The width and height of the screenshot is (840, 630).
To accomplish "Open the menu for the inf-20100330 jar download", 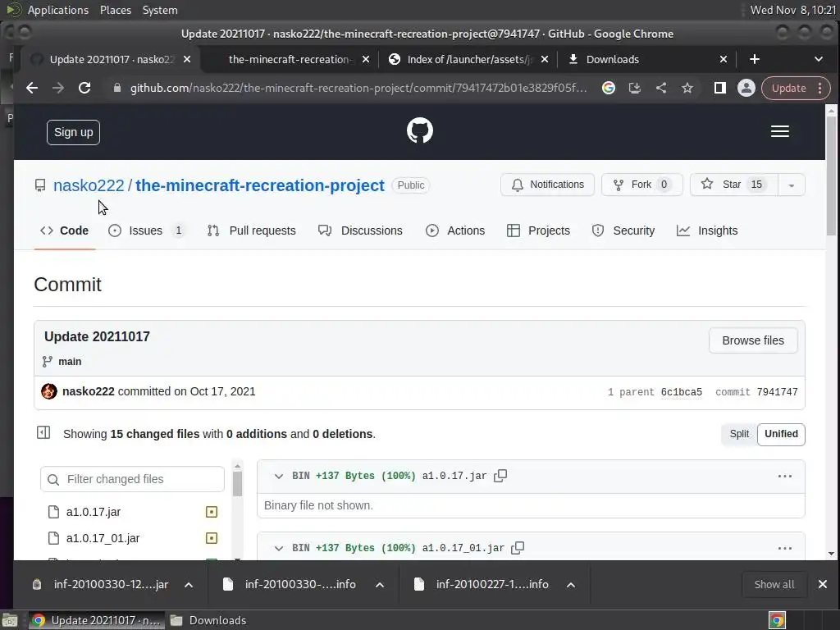I will click(x=189, y=584).
